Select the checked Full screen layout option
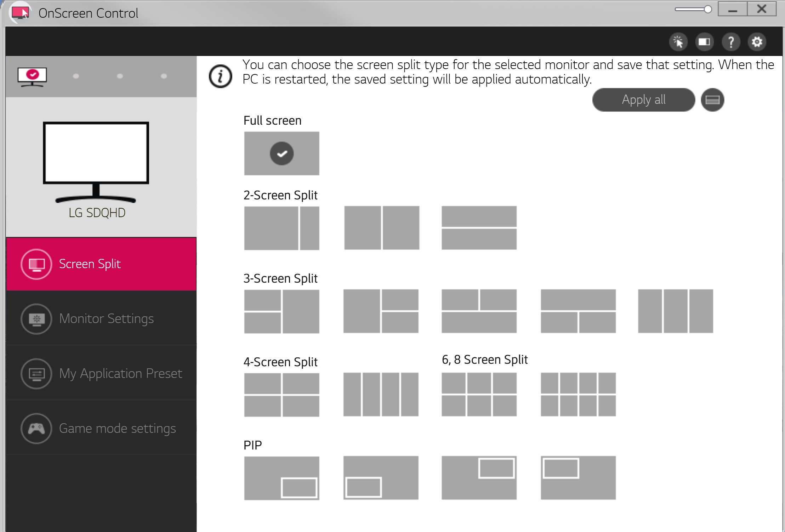785x532 pixels. (x=281, y=153)
